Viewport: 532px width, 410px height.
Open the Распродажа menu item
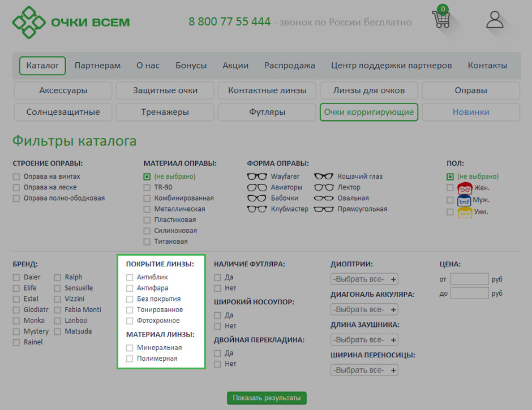pos(289,66)
